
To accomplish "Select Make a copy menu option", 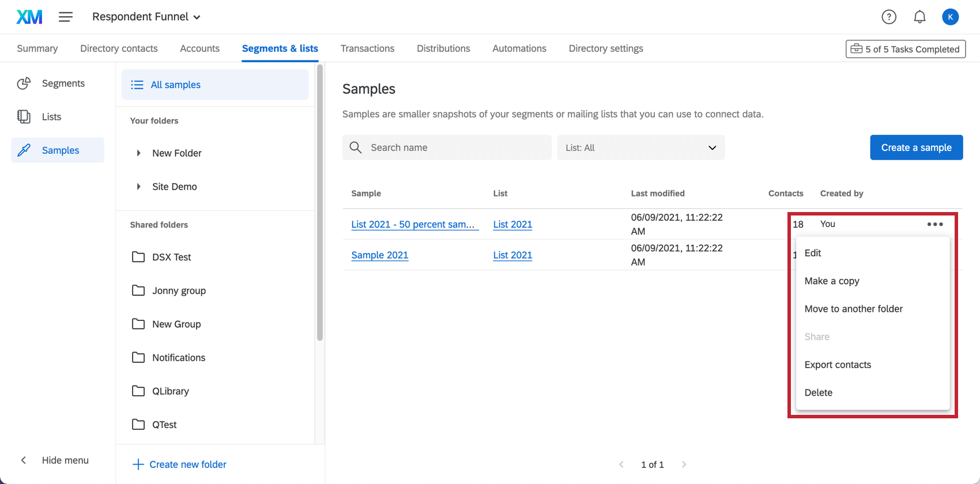I will [x=832, y=281].
